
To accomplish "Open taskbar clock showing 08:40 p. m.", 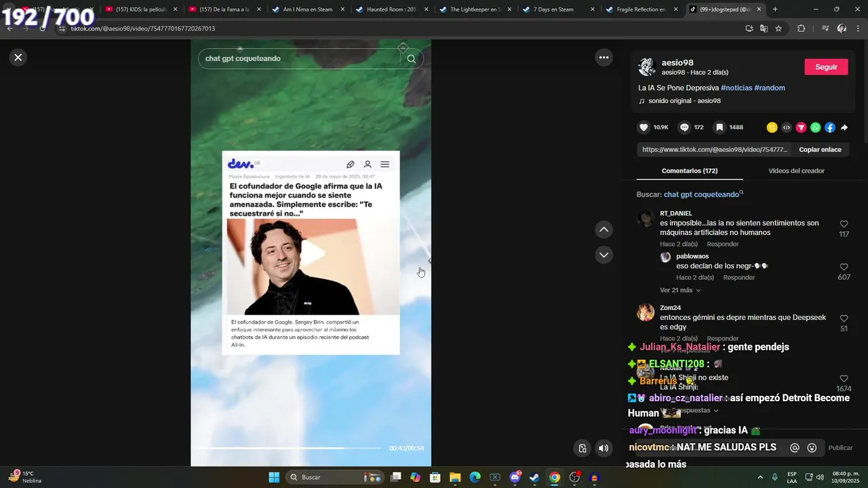I will (x=844, y=477).
